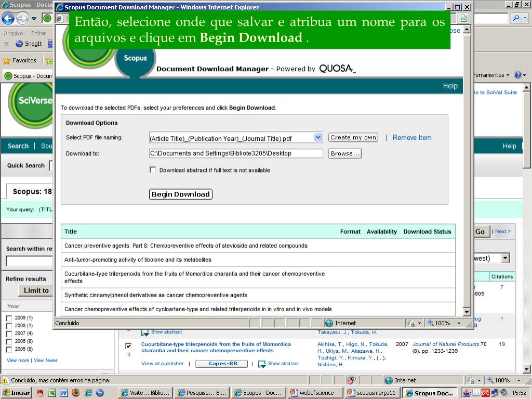532x399 pixels.
Task: Open the Arquivo menu
Action: [14, 33]
